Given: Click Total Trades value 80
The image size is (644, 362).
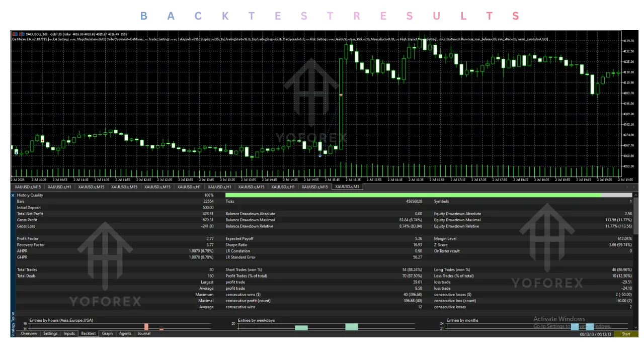Looking at the screenshot, I should 211,269.
